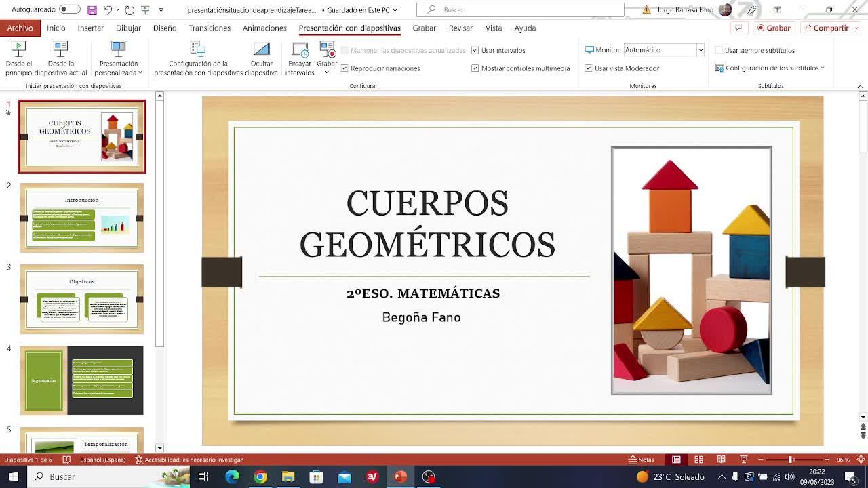Switch to slide sorter view in status bar
Image resolution: width=868 pixels, height=488 pixels.
(x=698, y=460)
